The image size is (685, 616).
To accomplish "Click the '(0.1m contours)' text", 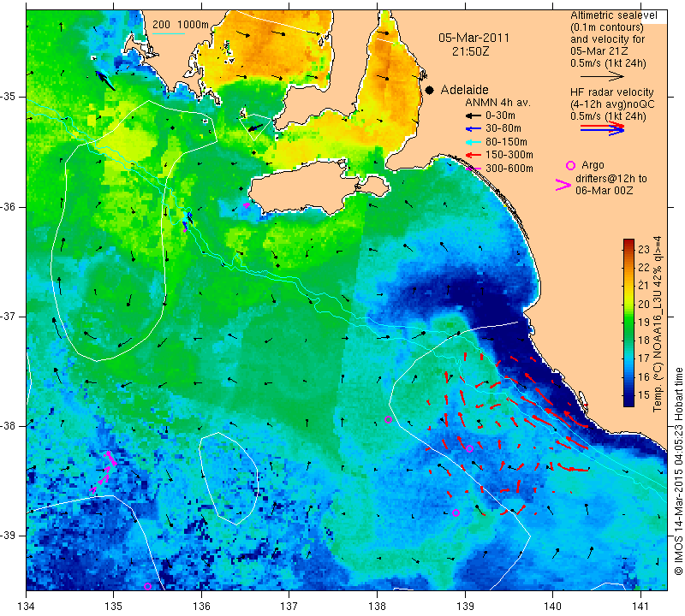I will tap(607, 27).
